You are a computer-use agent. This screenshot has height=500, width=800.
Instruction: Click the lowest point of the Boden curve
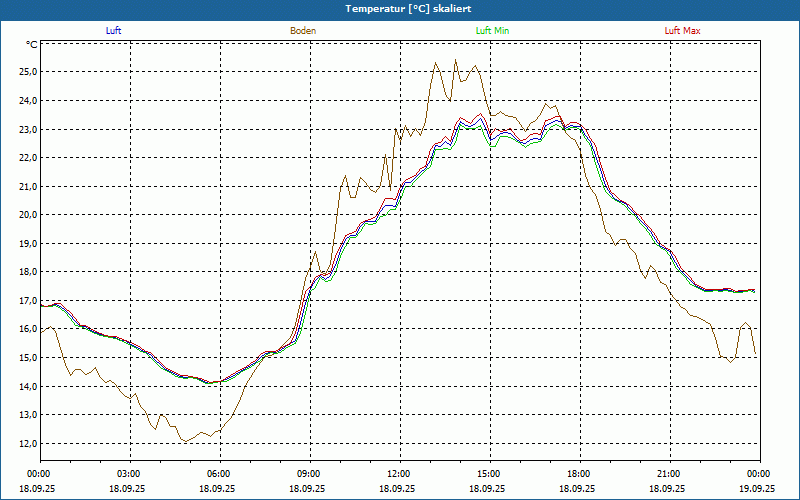pyautogui.click(x=184, y=441)
